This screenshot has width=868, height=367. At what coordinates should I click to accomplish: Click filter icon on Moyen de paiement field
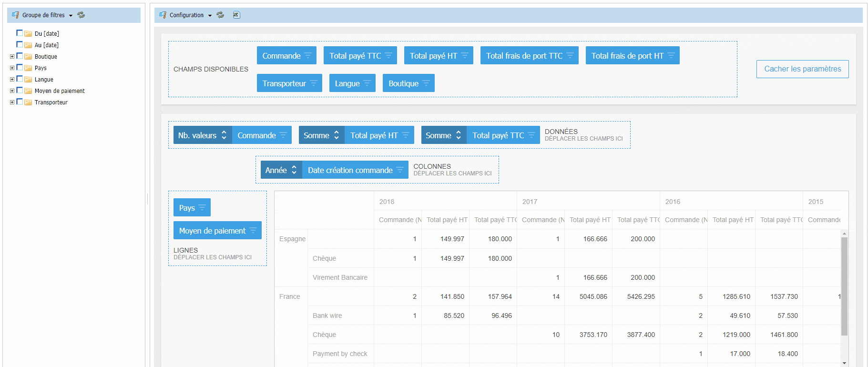[253, 231]
